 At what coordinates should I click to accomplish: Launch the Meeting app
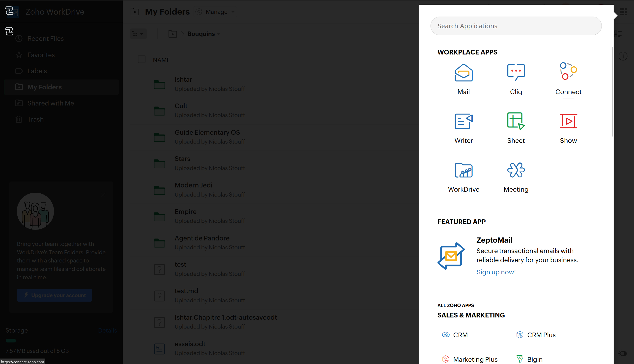click(516, 170)
